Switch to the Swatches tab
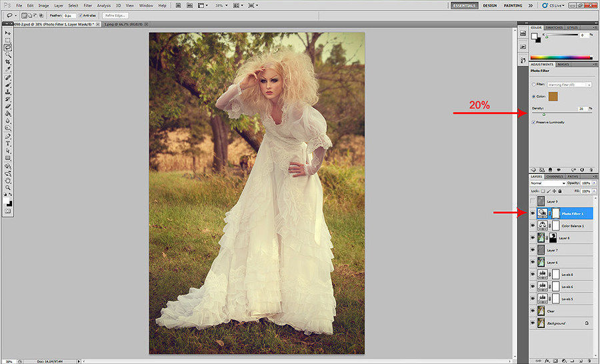The image size is (600, 364). point(554,27)
